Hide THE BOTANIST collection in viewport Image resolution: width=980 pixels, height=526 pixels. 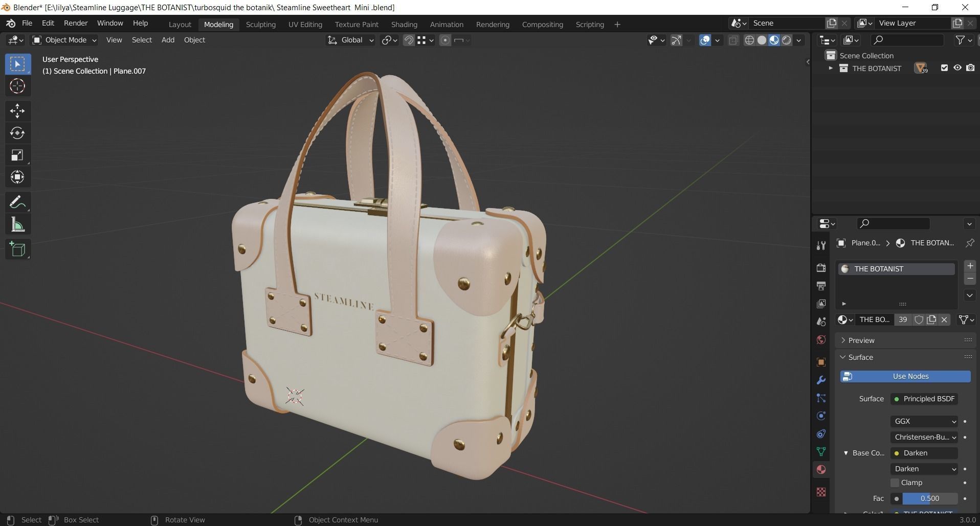point(957,68)
